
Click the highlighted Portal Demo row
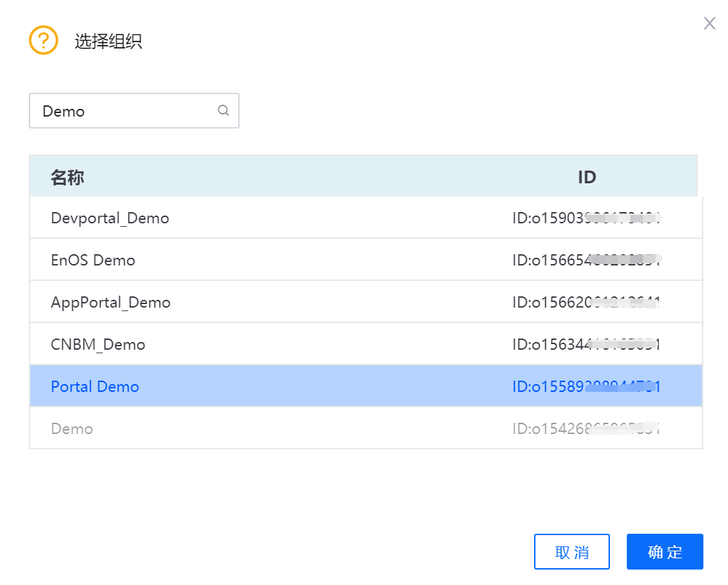click(95, 386)
